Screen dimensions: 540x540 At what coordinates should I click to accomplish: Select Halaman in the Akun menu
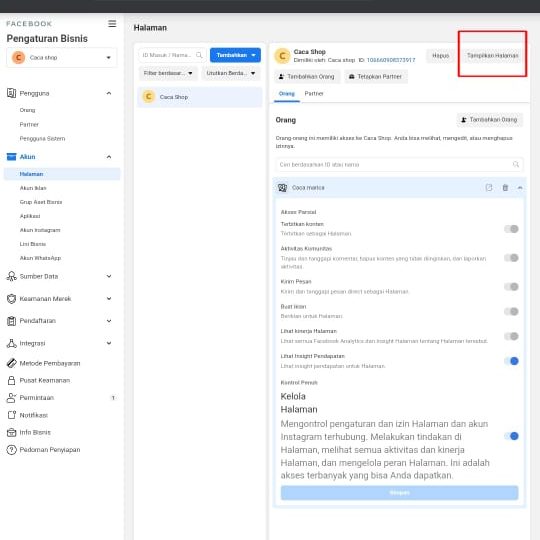pos(62,174)
